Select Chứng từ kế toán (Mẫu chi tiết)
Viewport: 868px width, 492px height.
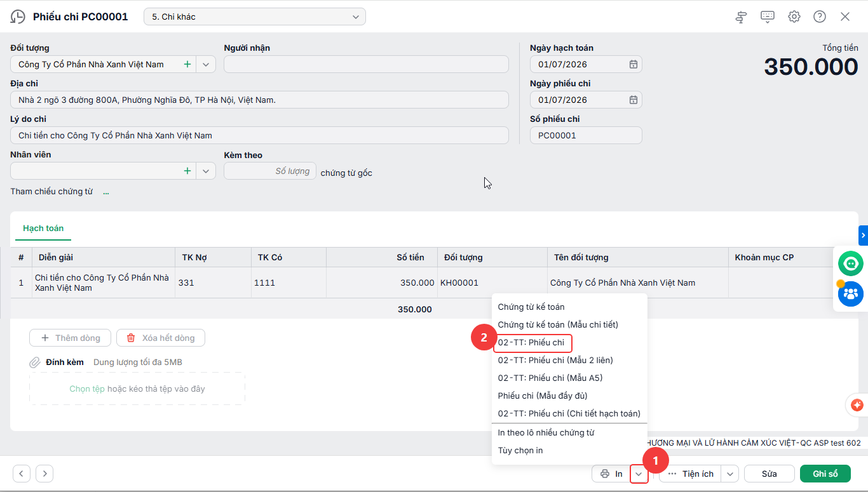558,324
